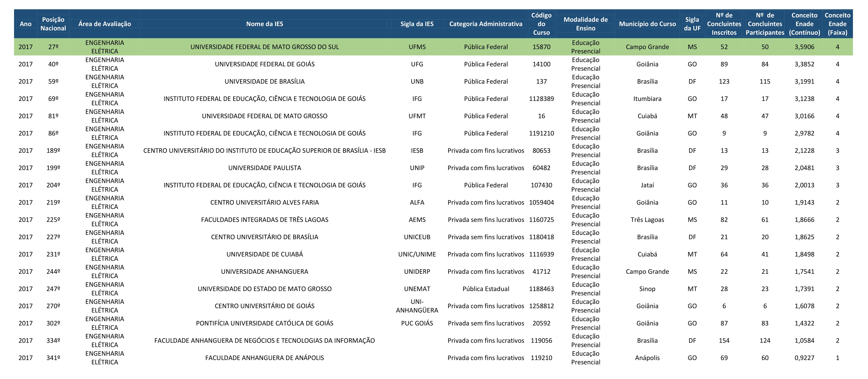Image resolution: width=868 pixels, height=379 pixels.
Task: Click the 'Ano' column header
Action: [x=26, y=24]
